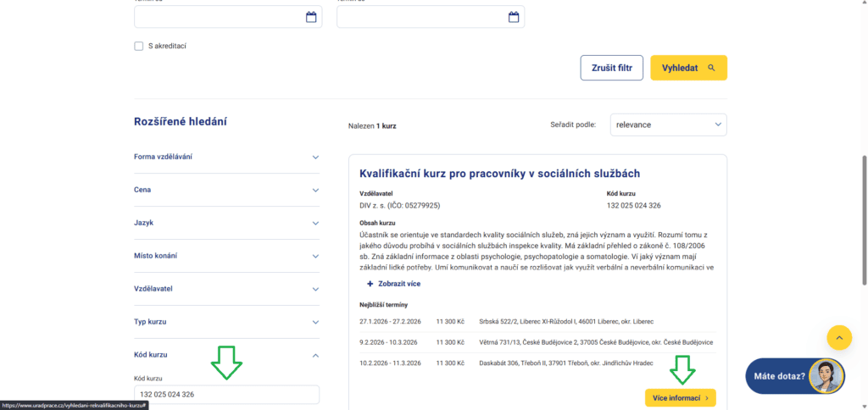This screenshot has width=868, height=410.
Task: Click the Zrušit filtr button
Action: 612,68
